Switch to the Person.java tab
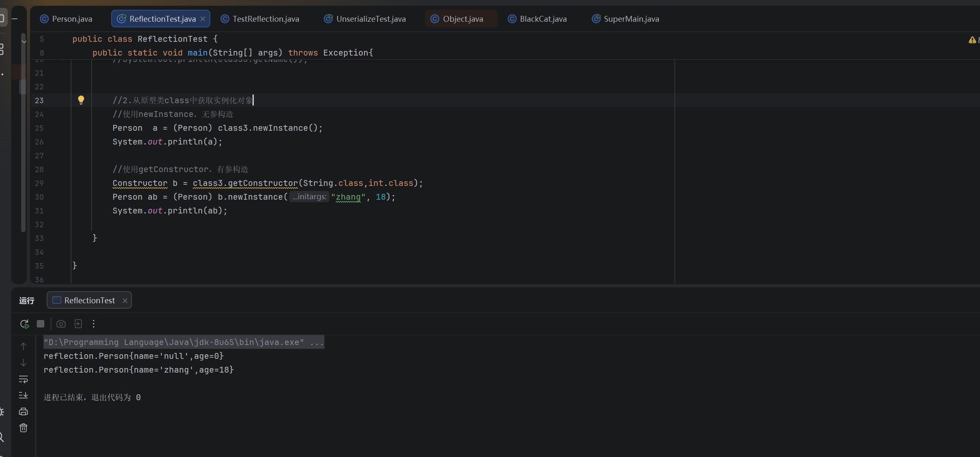This screenshot has height=457, width=980. point(66,19)
